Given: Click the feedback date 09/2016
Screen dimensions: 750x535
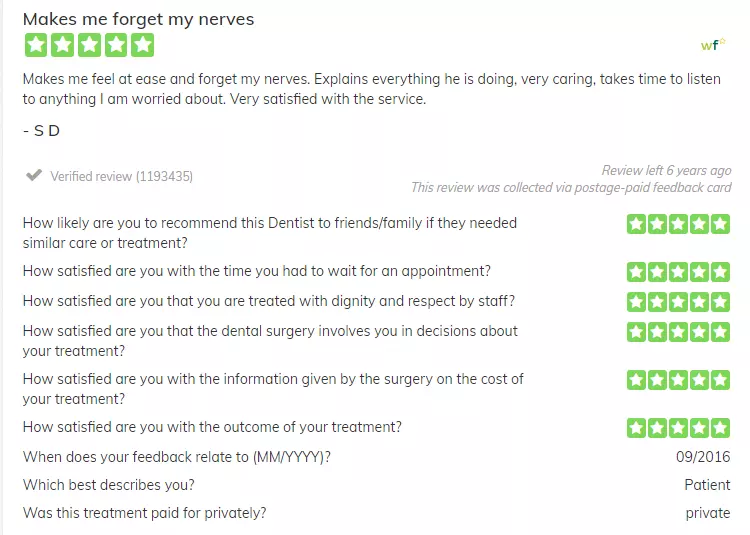Looking at the screenshot, I should click(703, 457).
